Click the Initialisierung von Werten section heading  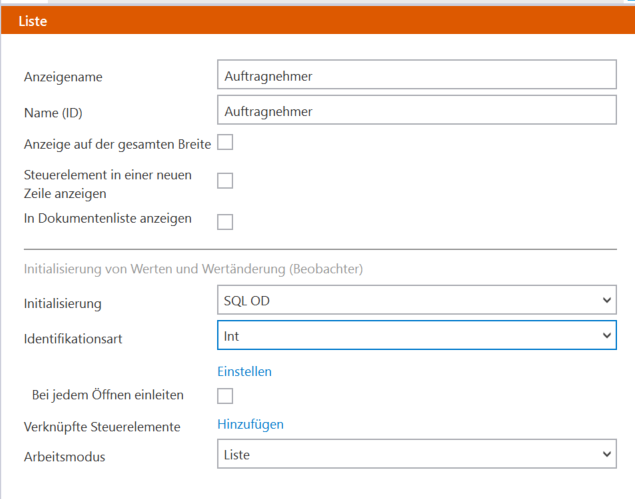coord(194,269)
